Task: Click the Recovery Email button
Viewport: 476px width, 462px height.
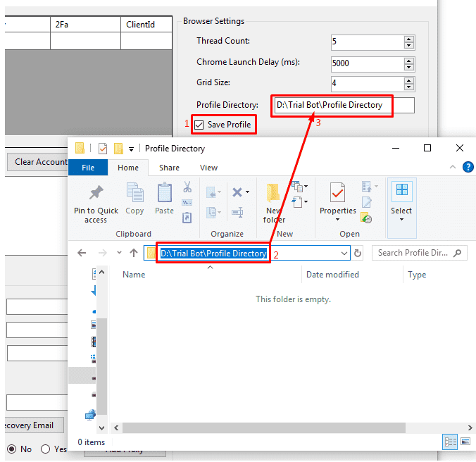Action: pos(34,425)
